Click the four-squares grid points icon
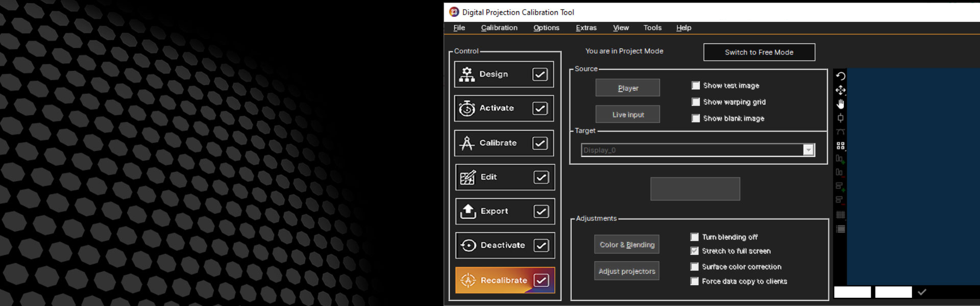The height and width of the screenshot is (306, 980). 840,145
